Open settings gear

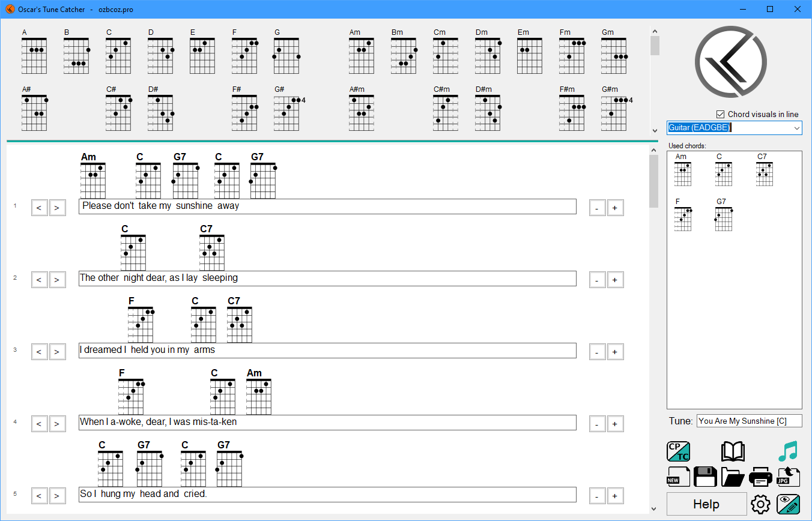coord(760,504)
